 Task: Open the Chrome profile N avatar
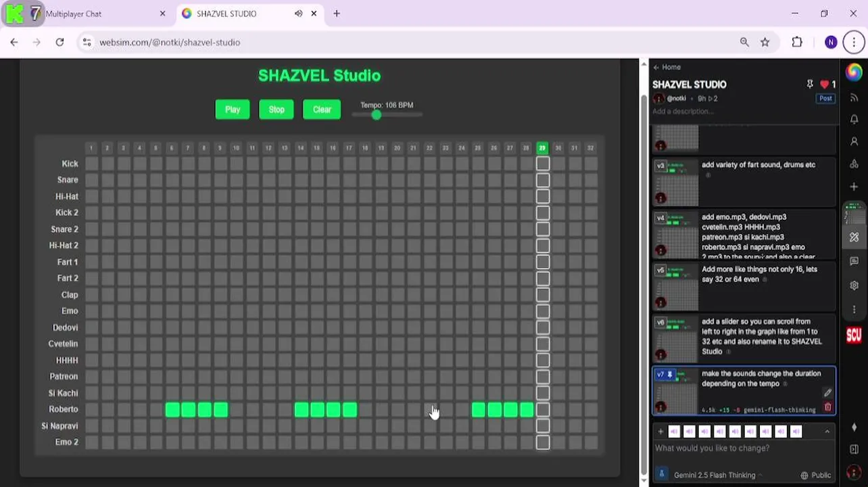pos(831,42)
